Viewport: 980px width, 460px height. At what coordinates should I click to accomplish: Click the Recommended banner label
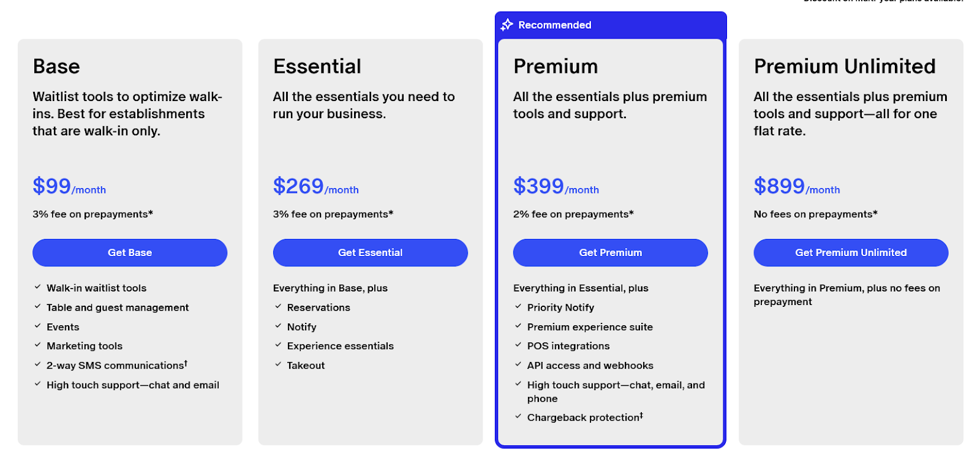[555, 25]
